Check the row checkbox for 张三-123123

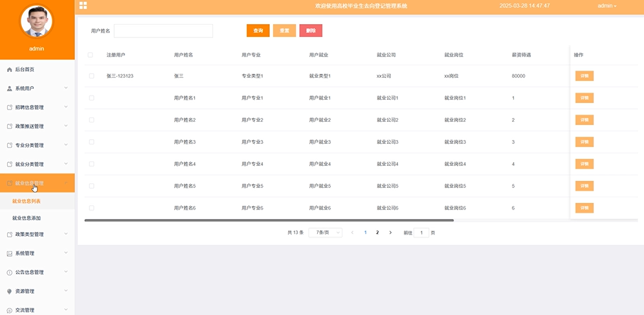(91, 76)
